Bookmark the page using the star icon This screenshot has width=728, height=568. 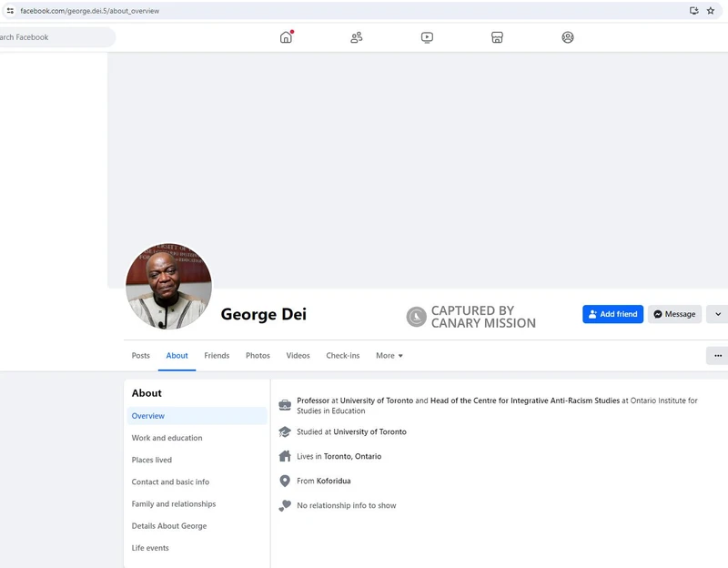(x=709, y=11)
